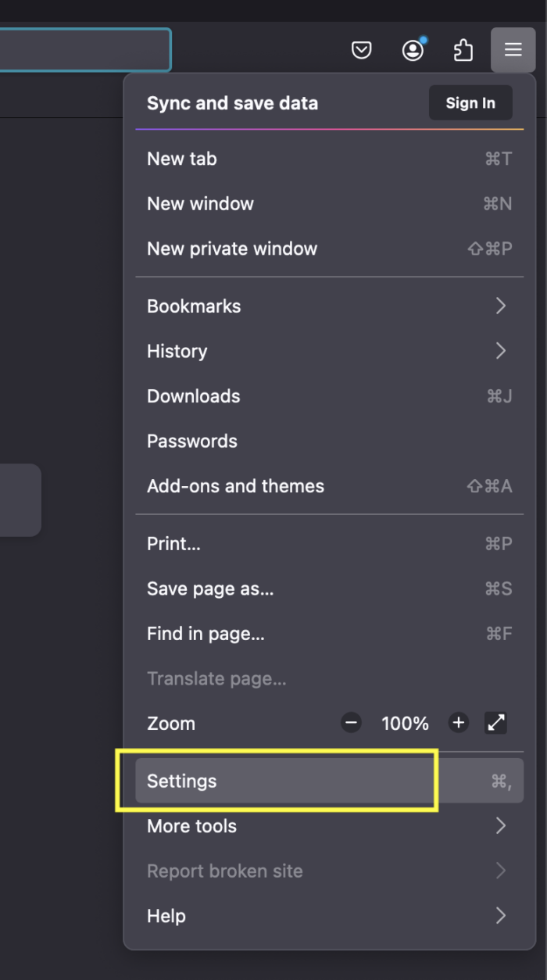The height and width of the screenshot is (980, 547).
Task: Expand the History submenu
Action: 177,351
